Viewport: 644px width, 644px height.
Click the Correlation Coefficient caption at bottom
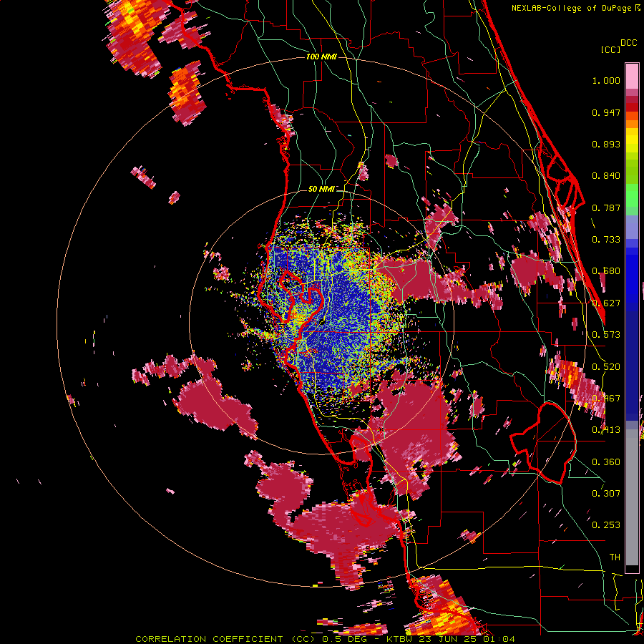coord(325,639)
